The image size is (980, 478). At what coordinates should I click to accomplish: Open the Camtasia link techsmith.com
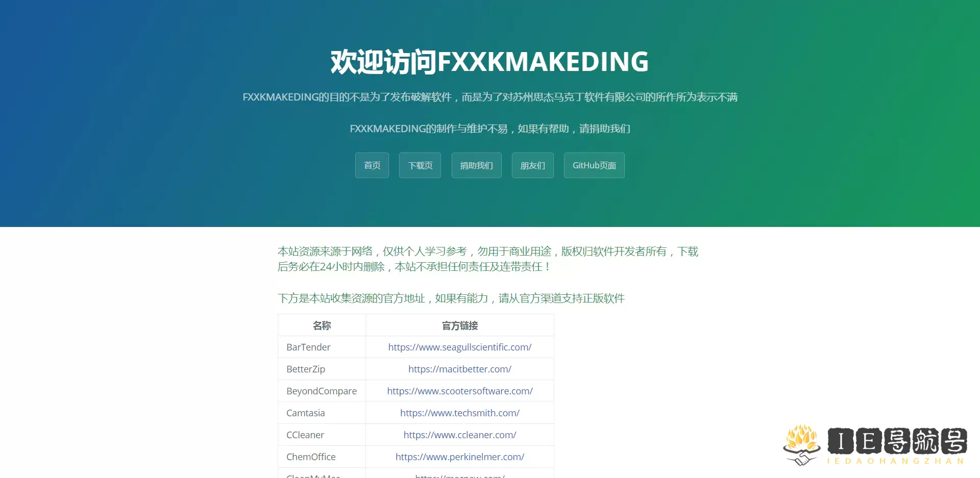[459, 413]
